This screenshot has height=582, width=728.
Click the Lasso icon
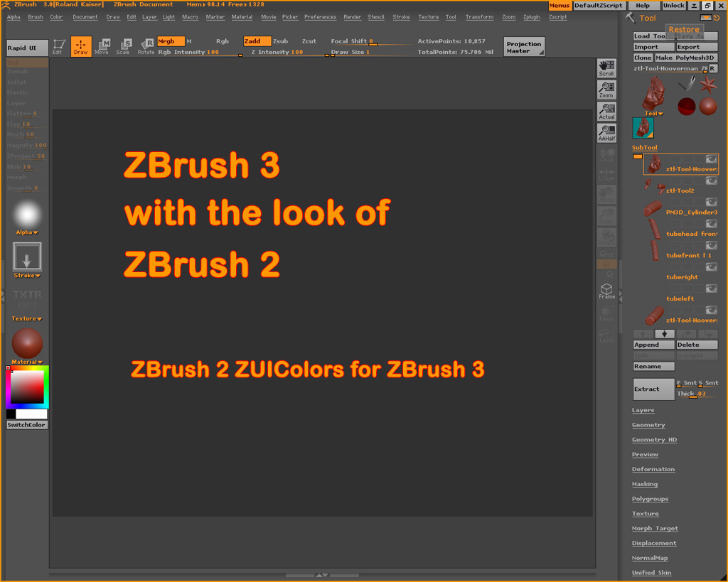606,335
